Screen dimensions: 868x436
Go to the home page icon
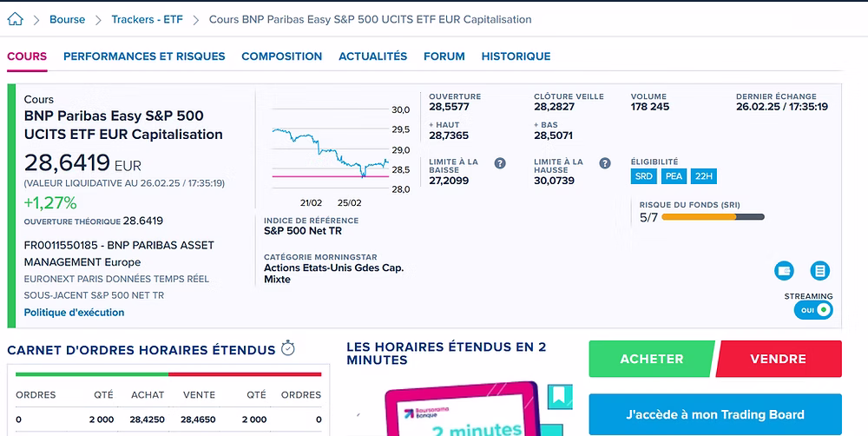(16, 19)
